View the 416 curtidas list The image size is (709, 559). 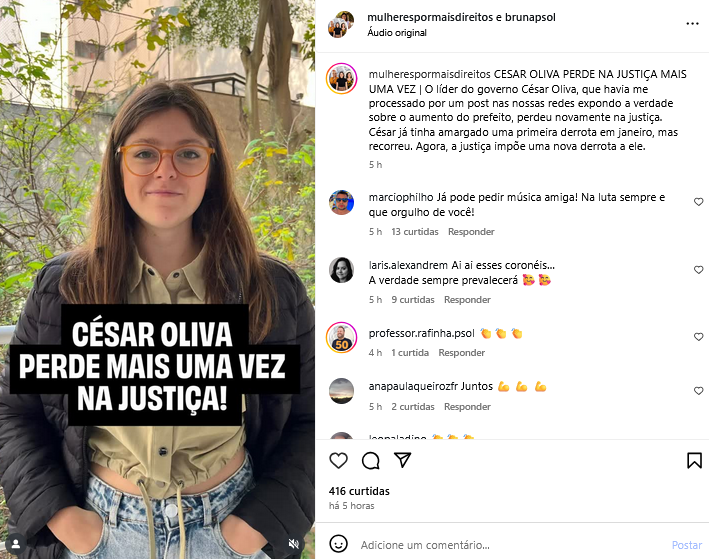pyautogui.click(x=359, y=491)
